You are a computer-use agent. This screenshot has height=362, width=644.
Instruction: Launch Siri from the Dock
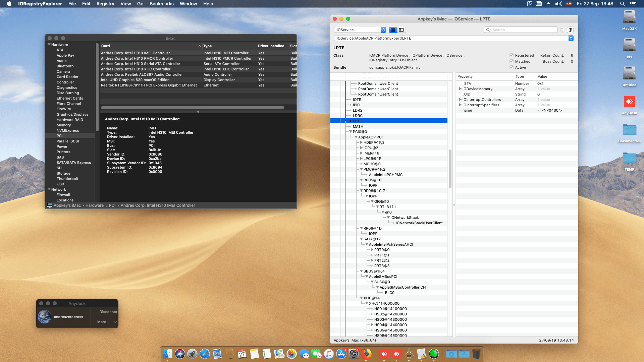(x=180, y=354)
